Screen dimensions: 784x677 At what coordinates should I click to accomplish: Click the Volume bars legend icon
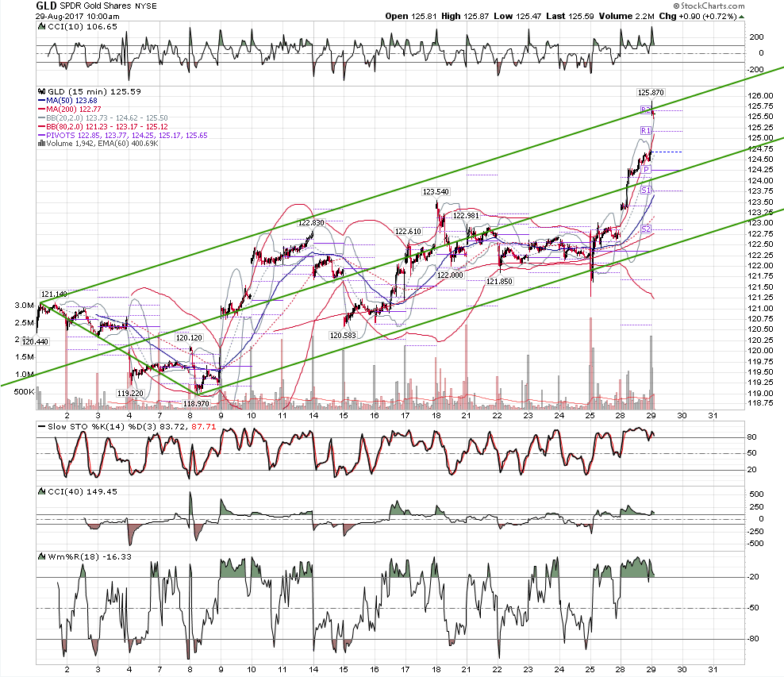[42, 144]
